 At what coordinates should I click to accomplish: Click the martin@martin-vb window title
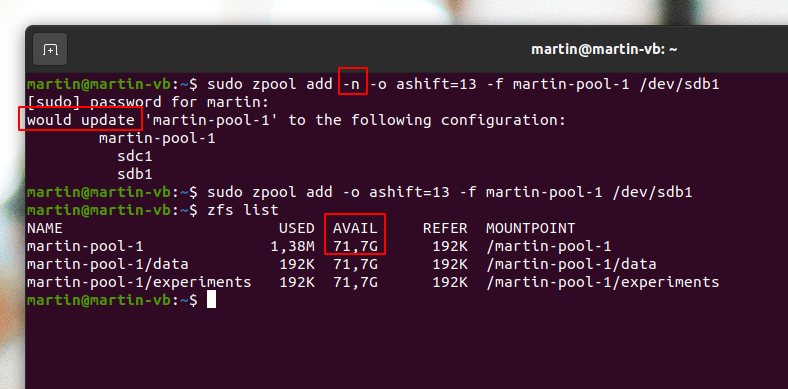point(604,49)
